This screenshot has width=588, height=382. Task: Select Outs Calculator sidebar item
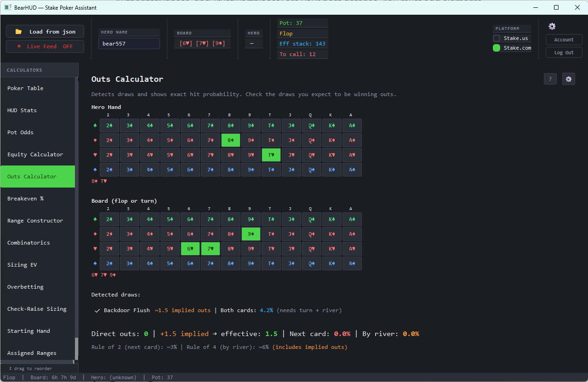[x=38, y=177]
